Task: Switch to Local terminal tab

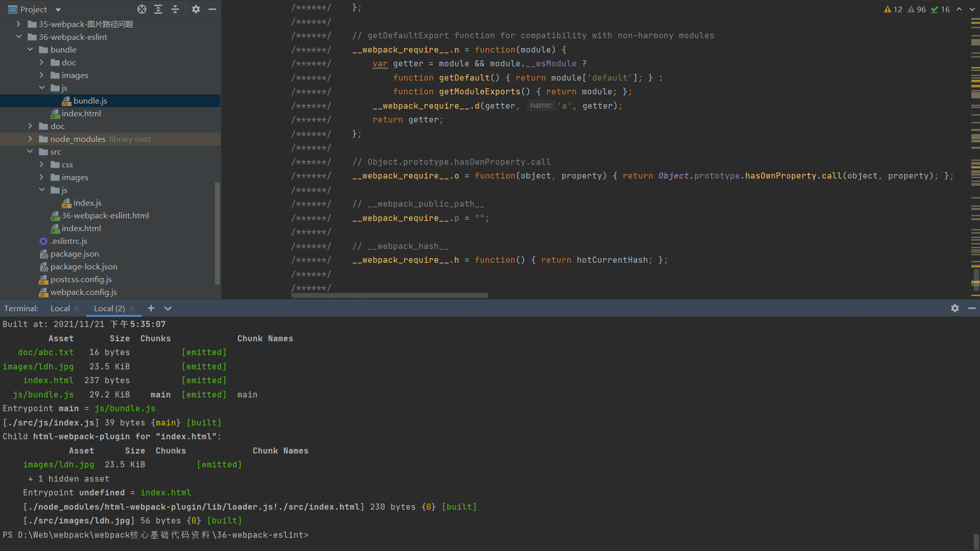Action: pos(60,308)
